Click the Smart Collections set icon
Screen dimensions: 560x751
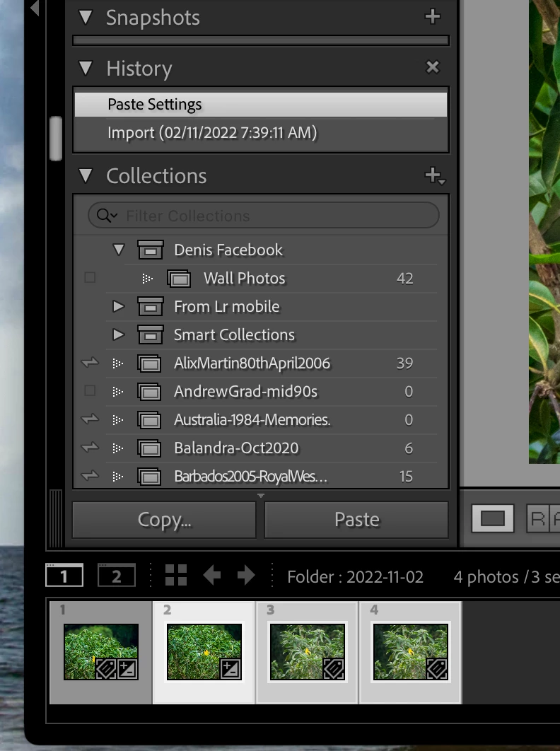[x=151, y=334]
